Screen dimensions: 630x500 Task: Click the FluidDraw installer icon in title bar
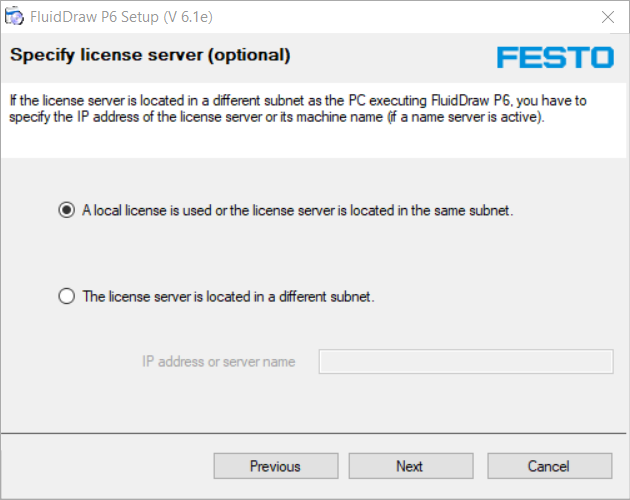point(14,16)
